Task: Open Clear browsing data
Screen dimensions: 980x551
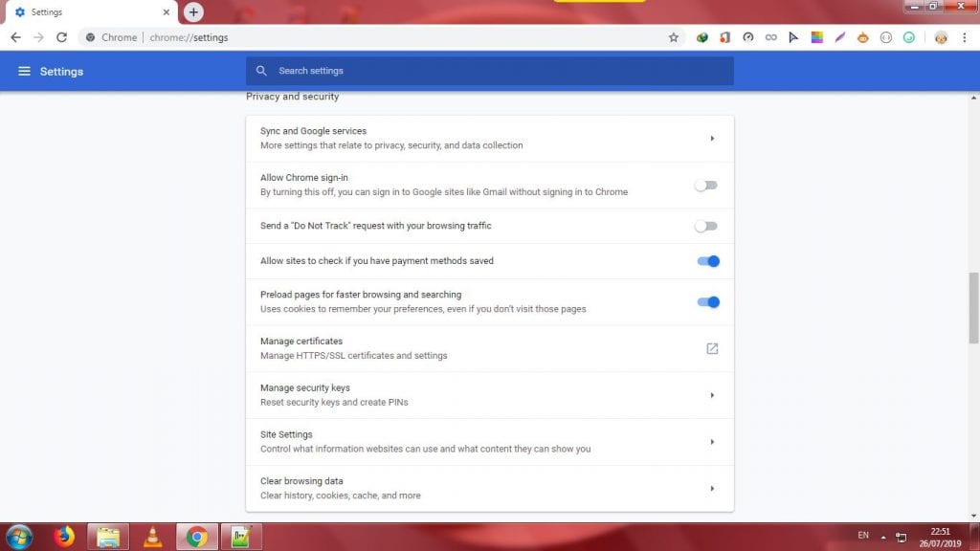Action: [x=712, y=489]
